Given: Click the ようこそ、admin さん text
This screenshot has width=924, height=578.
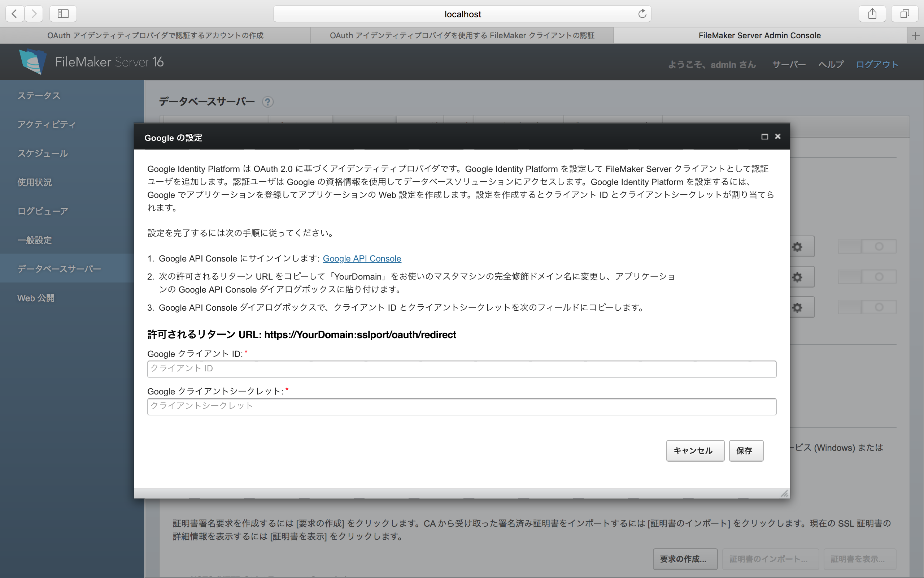Looking at the screenshot, I should click(x=712, y=64).
